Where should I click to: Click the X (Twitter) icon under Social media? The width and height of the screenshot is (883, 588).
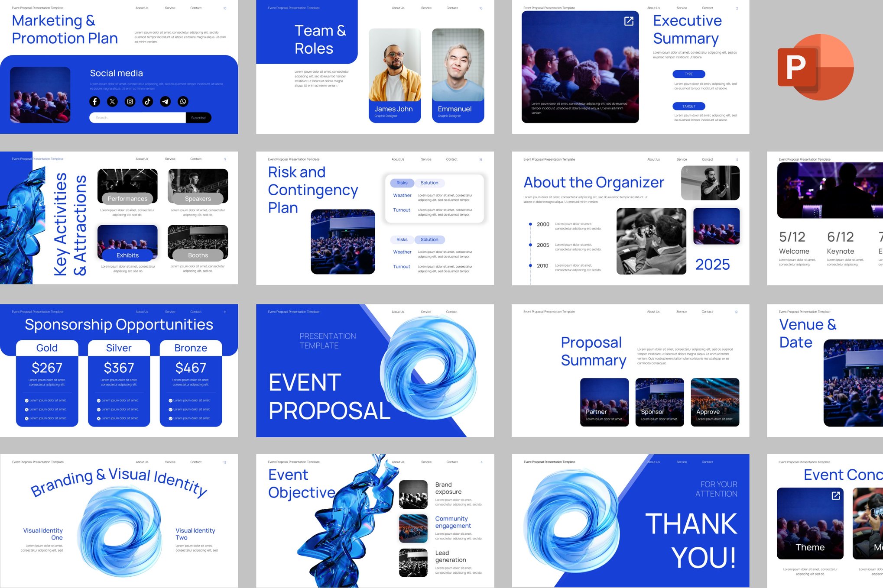click(112, 101)
